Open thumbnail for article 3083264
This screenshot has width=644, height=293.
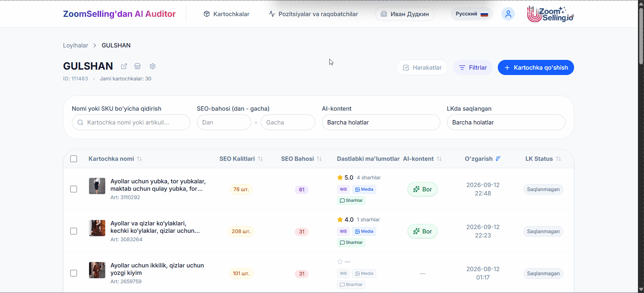coord(97,228)
